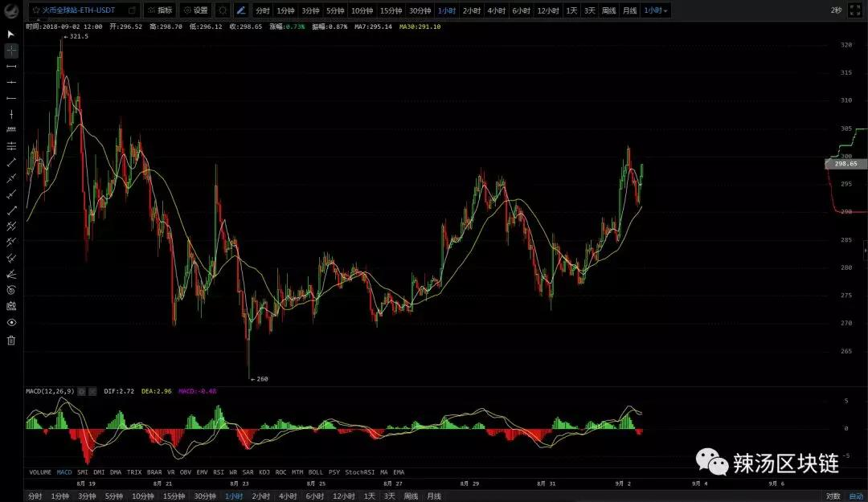Screen dimensions: 868x502
Task: Open the 设置 settings button
Action: pyautogui.click(x=195, y=10)
